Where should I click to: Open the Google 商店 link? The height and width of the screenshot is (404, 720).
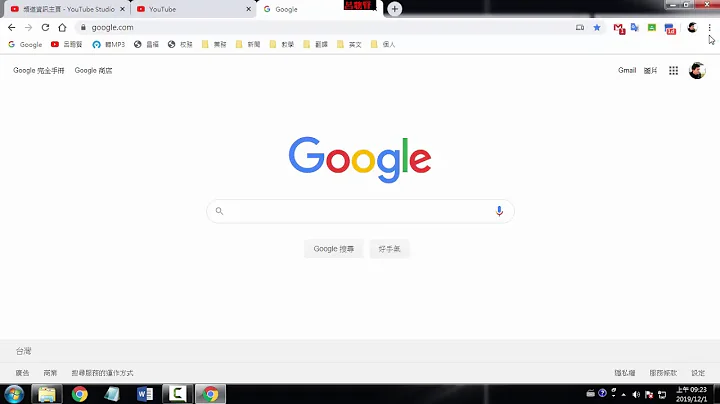(93, 70)
